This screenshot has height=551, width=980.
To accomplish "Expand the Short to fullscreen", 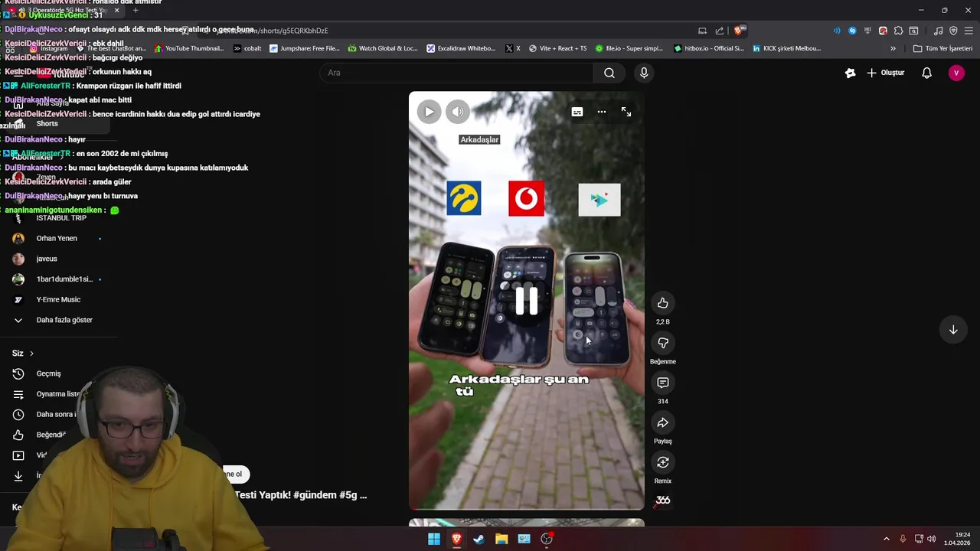I will [x=626, y=112].
